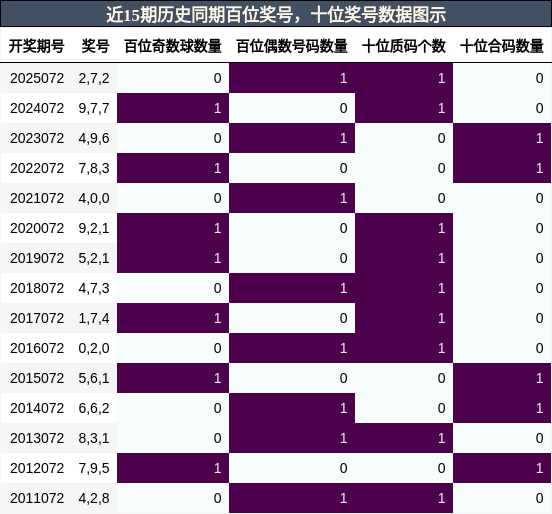Select issue number 2023072
This screenshot has width=552, height=514.
coord(37,138)
